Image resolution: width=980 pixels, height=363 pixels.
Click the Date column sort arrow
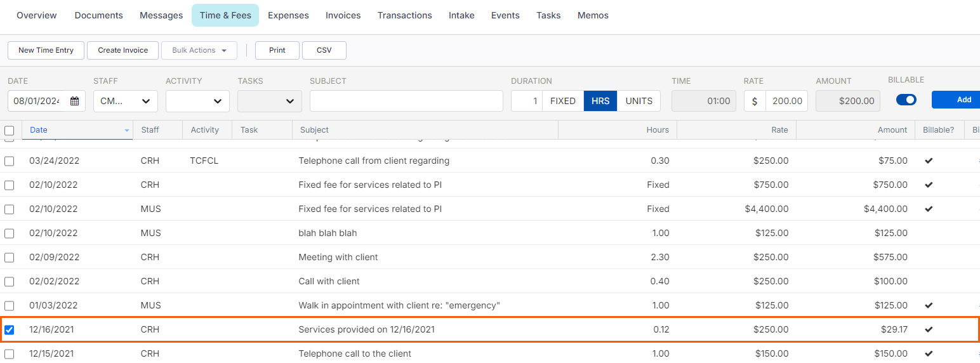click(x=127, y=130)
